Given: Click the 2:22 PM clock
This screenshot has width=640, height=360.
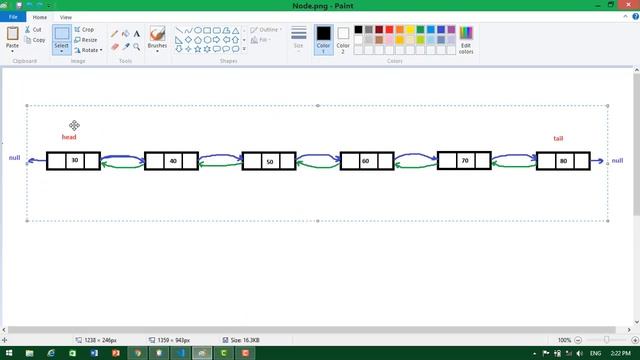Looking at the screenshot, I should coord(620,353).
